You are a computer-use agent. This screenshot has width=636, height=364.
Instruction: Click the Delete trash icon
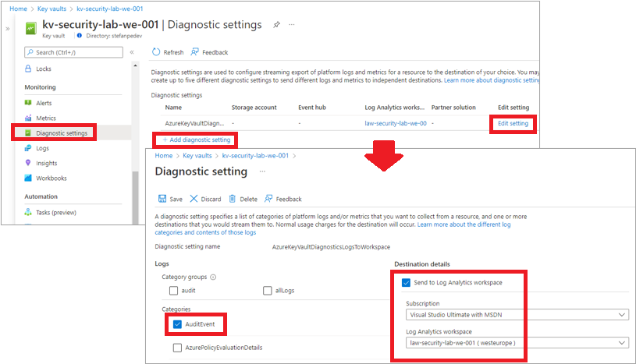click(233, 199)
